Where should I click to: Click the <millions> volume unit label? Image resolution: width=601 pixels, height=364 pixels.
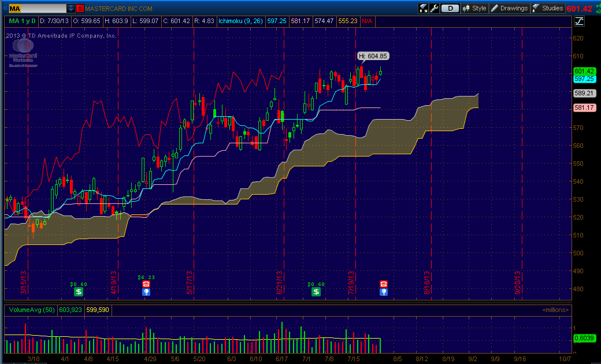point(555,310)
